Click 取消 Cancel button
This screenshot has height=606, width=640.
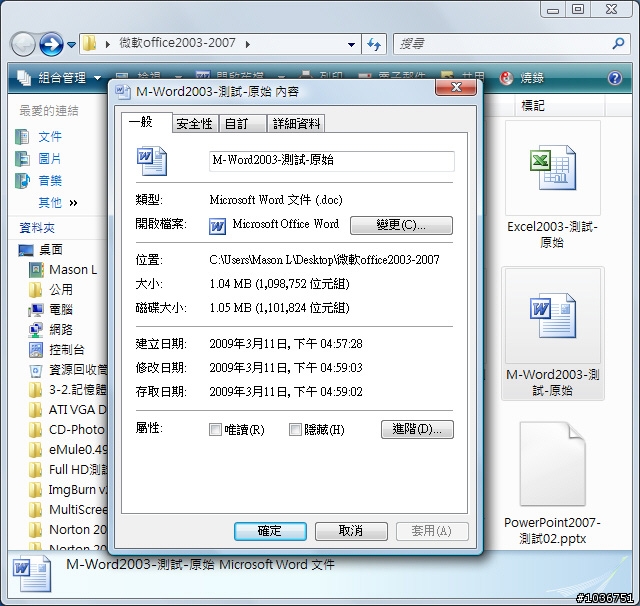click(x=351, y=531)
